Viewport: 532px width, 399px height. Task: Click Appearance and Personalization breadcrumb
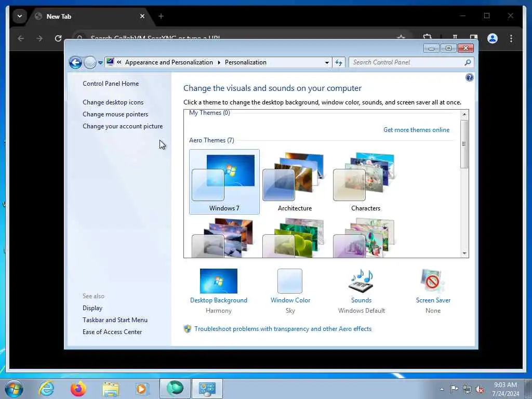(169, 62)
